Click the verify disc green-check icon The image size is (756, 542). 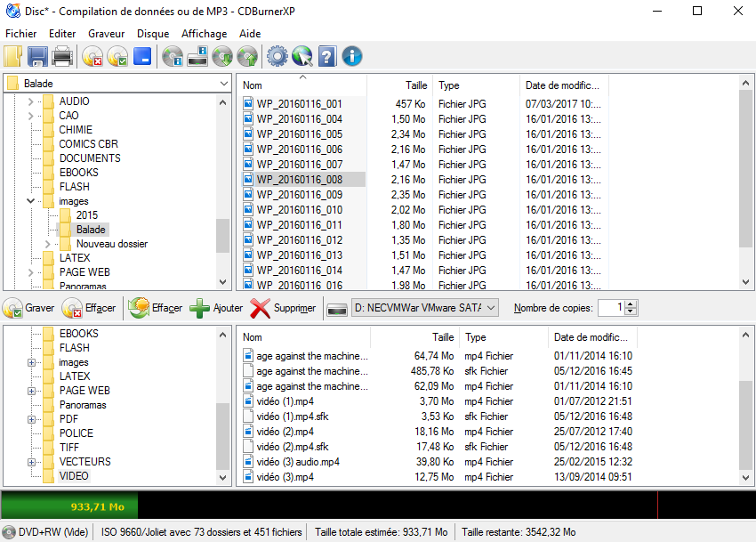[116, 56]
